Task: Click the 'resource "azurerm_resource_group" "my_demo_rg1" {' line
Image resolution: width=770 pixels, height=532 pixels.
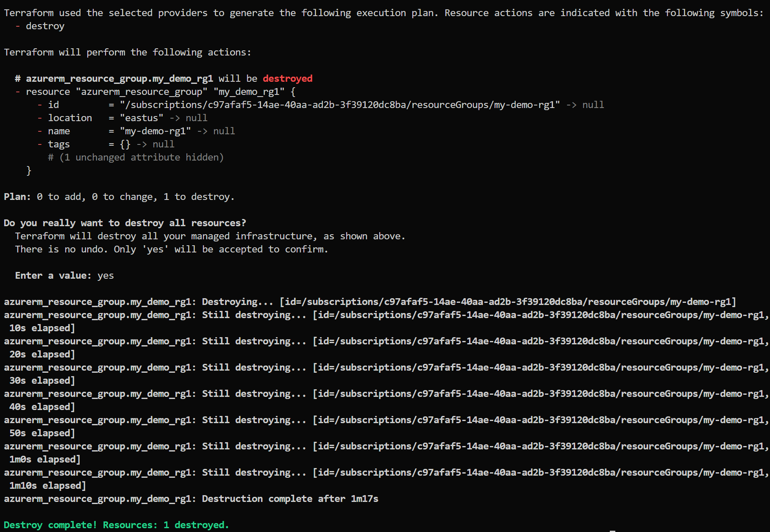Action: [155, 92]
